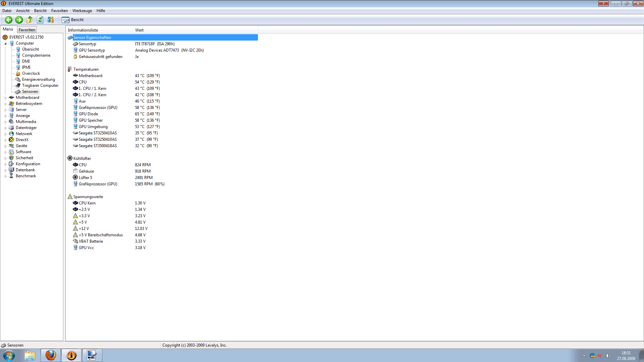Viewport: 644px width, 362px height.
Task: Click the Sensoren icon in tree
Action: pyautogui.click(x=18, y=92)
